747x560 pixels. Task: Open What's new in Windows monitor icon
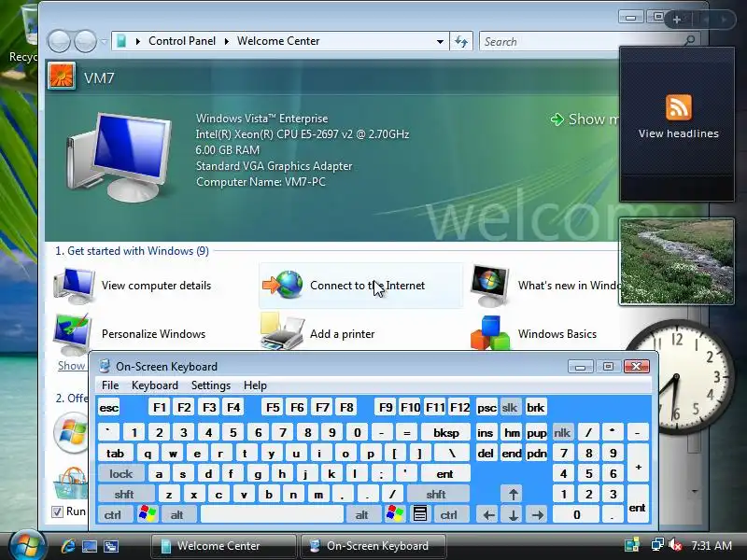point(489,286)
